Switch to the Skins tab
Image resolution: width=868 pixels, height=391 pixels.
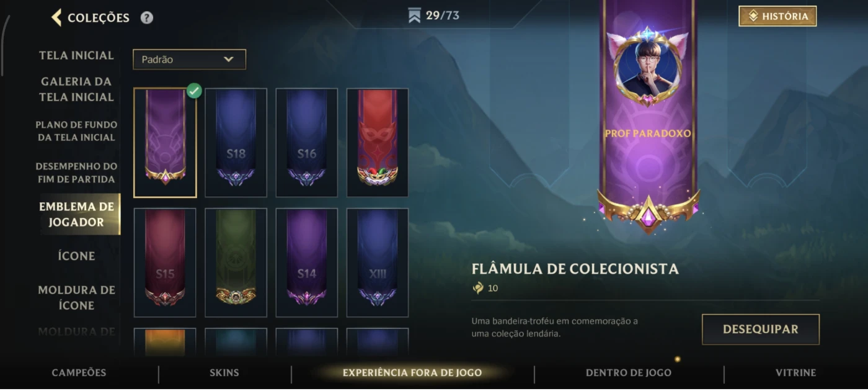(224, 373)
